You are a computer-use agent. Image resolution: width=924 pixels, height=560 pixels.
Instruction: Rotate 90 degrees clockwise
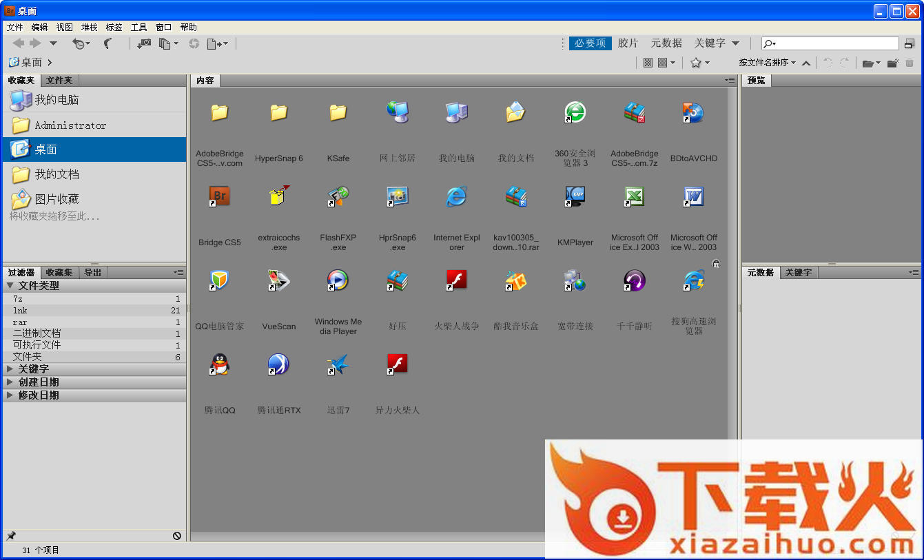click(844, 63)
